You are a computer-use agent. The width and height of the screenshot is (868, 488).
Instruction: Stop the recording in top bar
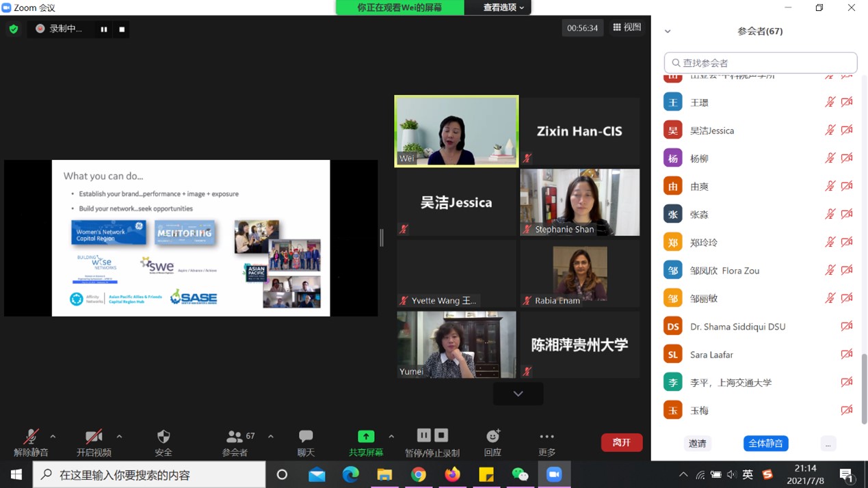122,29
